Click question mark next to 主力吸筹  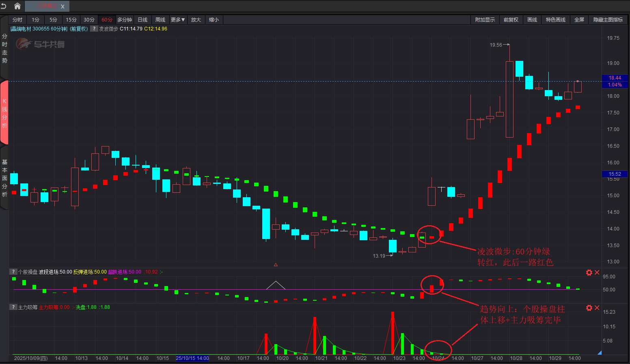pyautogui.click(x=13, y=307)
